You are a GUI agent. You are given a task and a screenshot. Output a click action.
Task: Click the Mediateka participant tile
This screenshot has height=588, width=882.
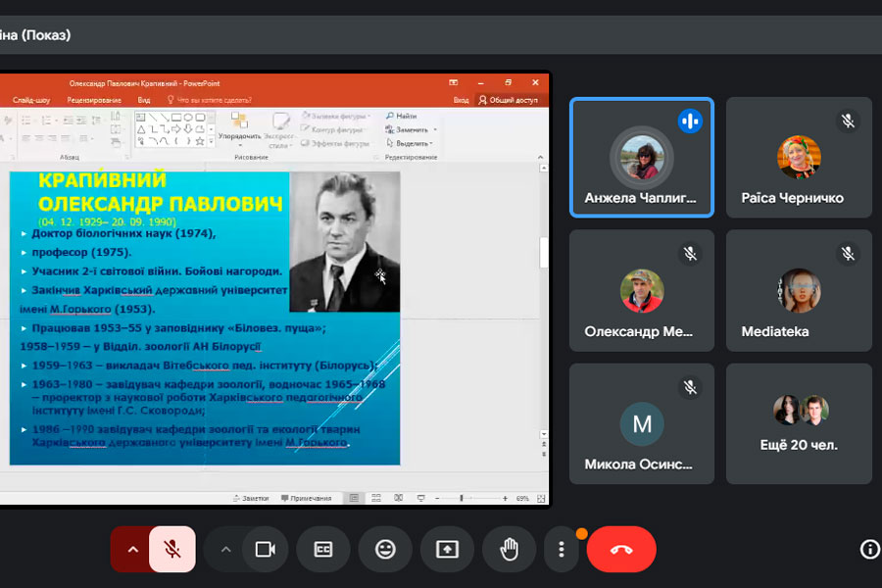pyautogui.click(x=799, y=290)
